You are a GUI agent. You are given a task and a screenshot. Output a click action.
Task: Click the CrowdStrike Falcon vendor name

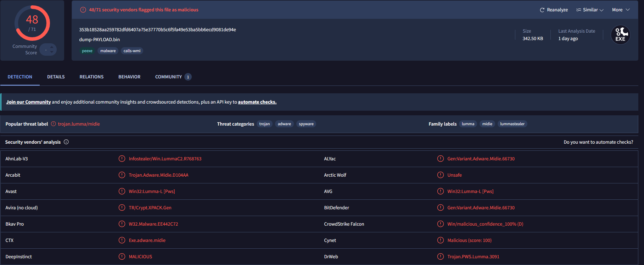tap(344, 224)
